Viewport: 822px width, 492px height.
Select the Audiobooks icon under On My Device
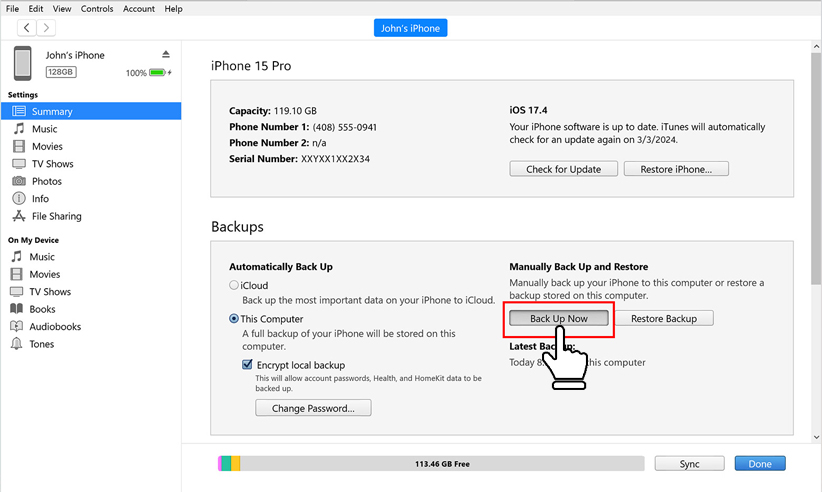tap(17, 327)
